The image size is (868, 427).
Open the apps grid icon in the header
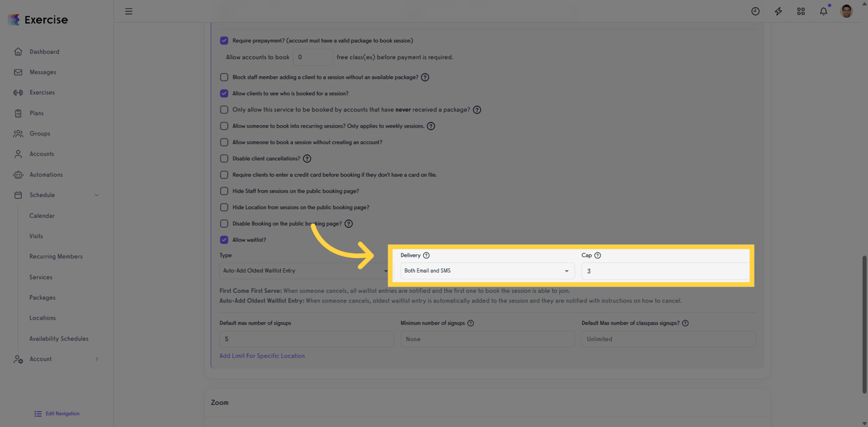tap(801, 11)
